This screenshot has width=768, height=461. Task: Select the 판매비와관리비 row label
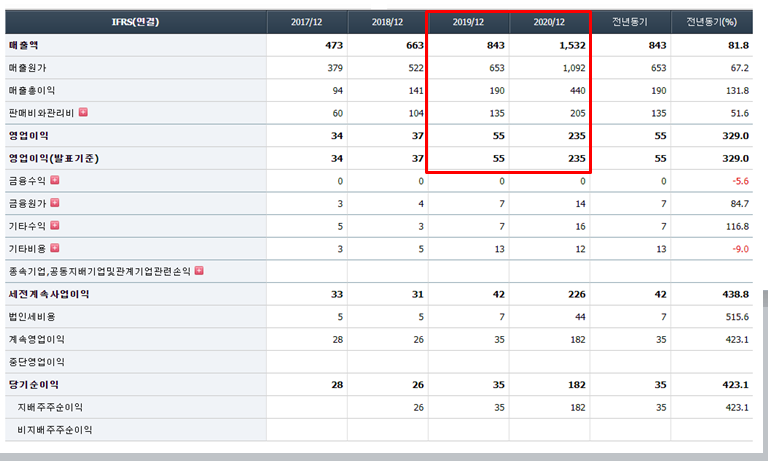tap(41, 113)
